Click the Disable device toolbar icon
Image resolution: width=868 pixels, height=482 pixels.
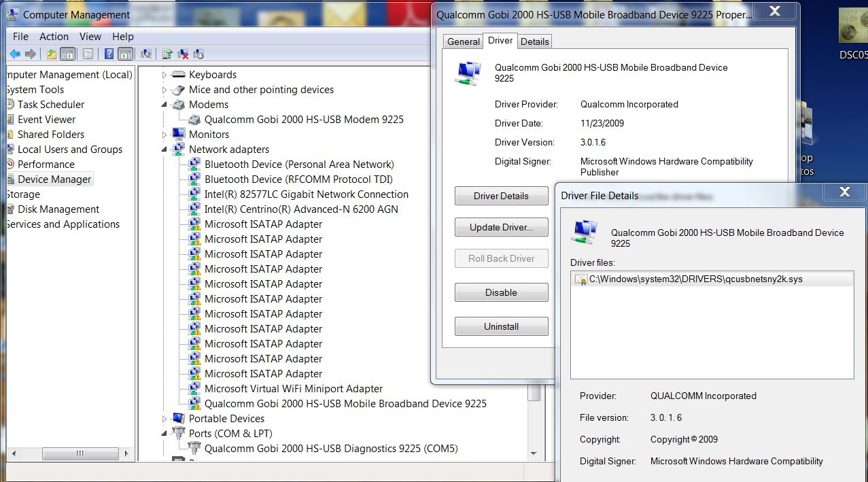pyautogui.click(x=198, y=54)
